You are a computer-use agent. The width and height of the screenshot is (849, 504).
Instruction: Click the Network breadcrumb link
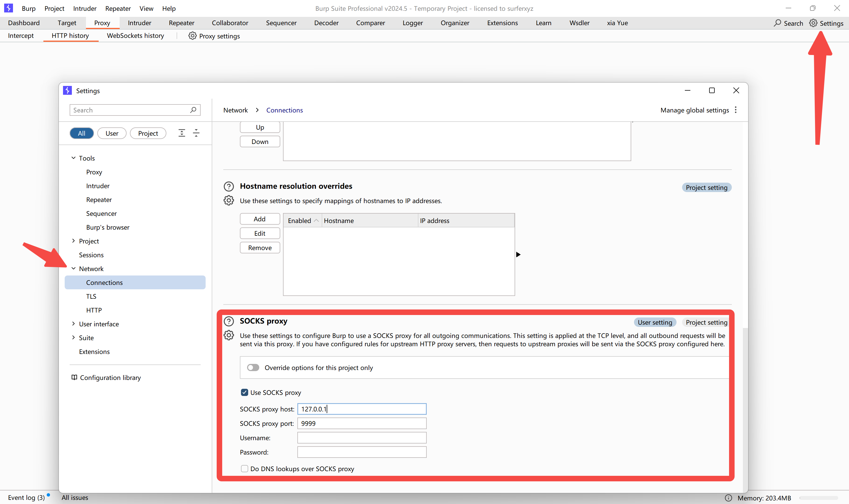coord(235,110)
